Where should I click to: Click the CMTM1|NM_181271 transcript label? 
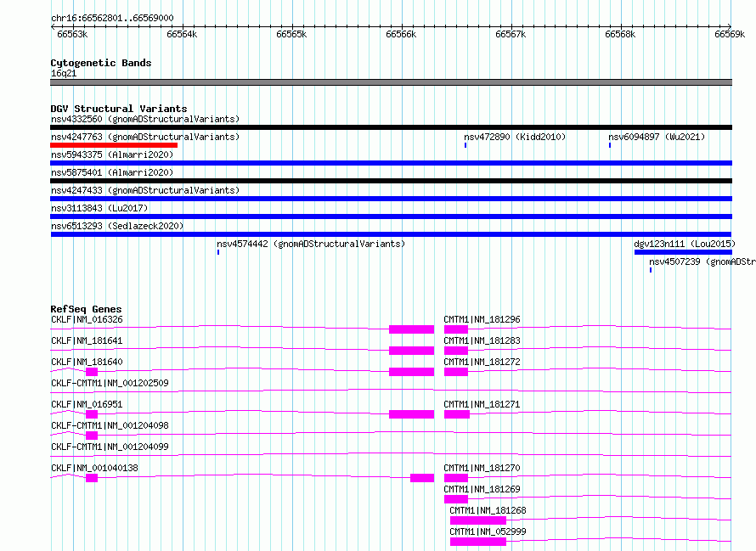(482, 404)
